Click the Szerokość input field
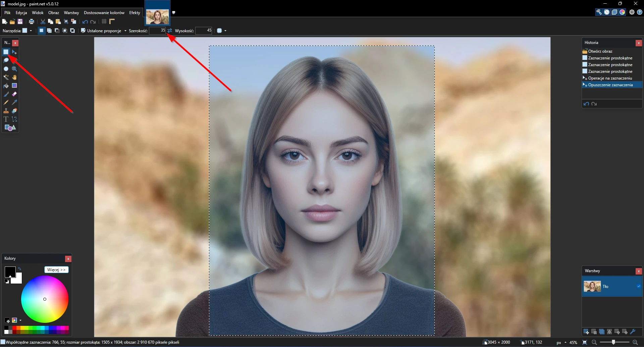The width and height of the screenshot is (644, 347). [158, 31]
